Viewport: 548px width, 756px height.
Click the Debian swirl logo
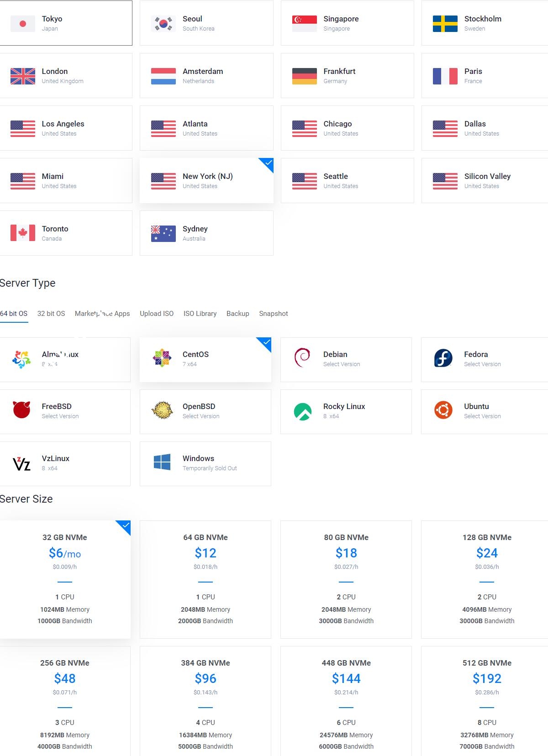[302, 357]
